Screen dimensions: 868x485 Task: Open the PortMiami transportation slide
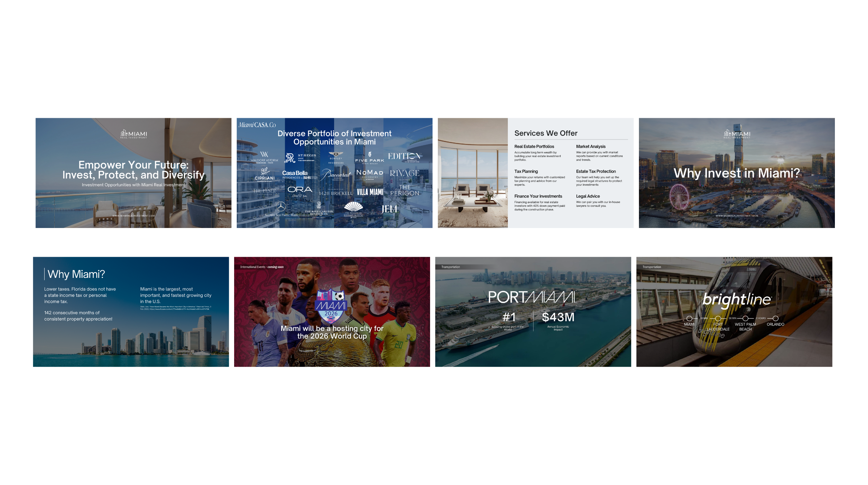533,312
